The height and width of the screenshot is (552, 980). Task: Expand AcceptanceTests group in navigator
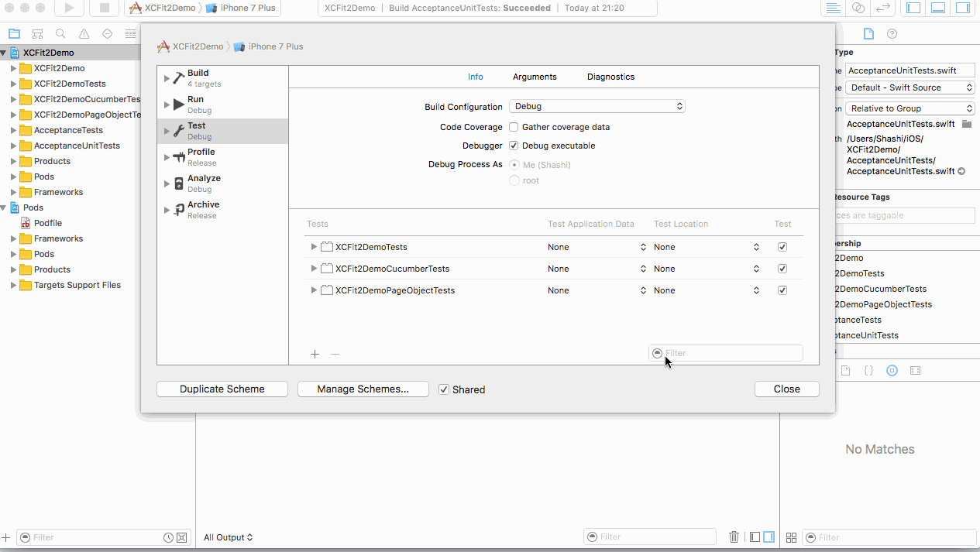pyautogui.click(x=13, y=130)
